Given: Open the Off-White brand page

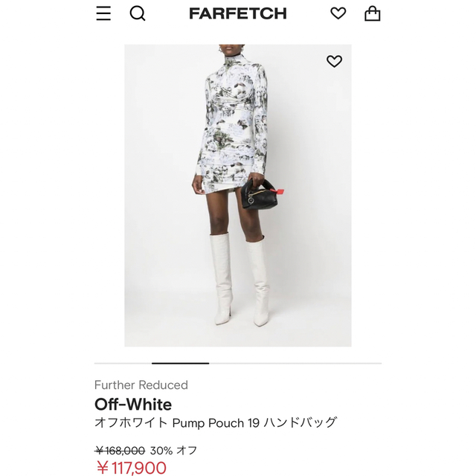Looking at the screenshot, I should pyautogui.click(x=133, y=405).
